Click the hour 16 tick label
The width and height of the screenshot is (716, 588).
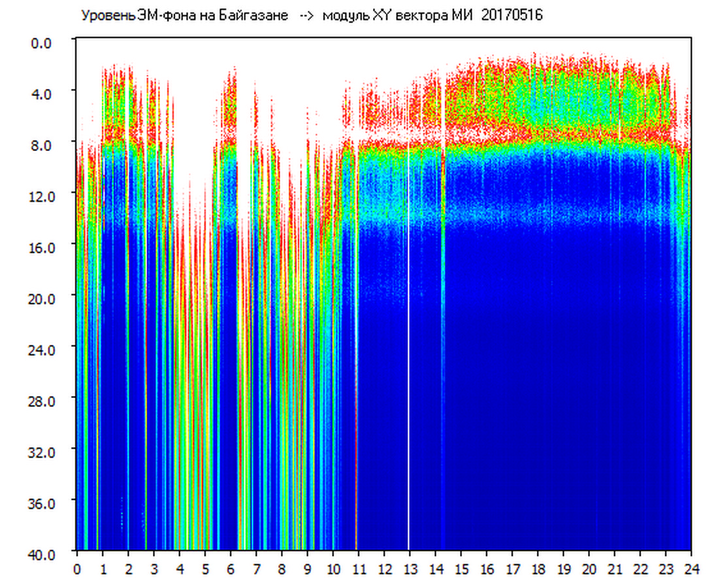(487, 568)
